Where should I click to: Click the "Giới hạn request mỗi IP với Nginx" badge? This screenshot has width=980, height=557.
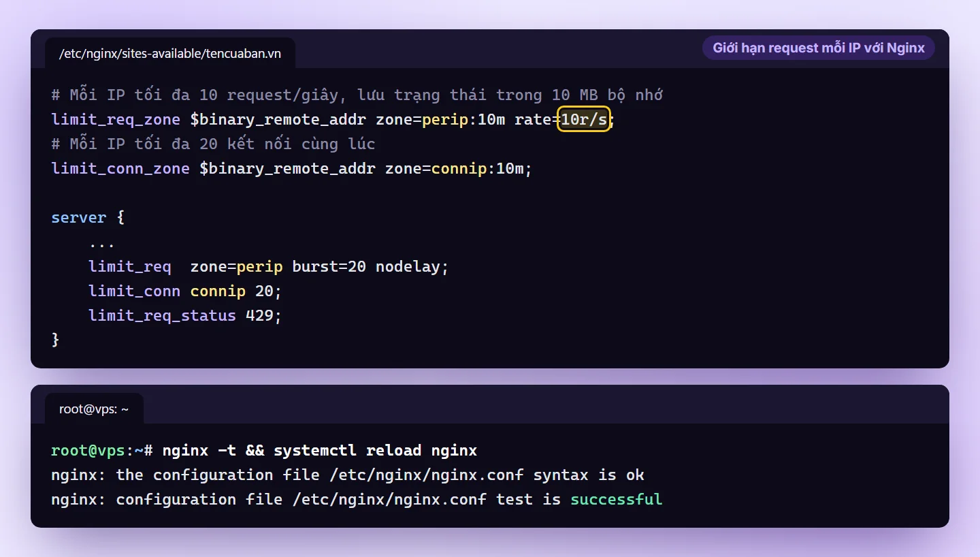coord(819,48)
